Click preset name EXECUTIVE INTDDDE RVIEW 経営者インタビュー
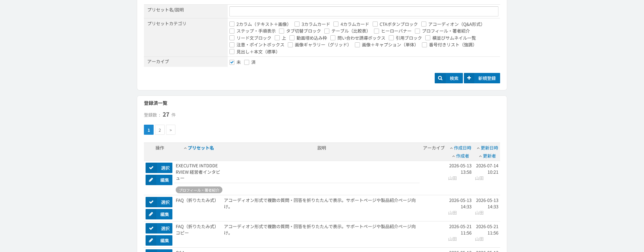 click(x=198, y=172)
